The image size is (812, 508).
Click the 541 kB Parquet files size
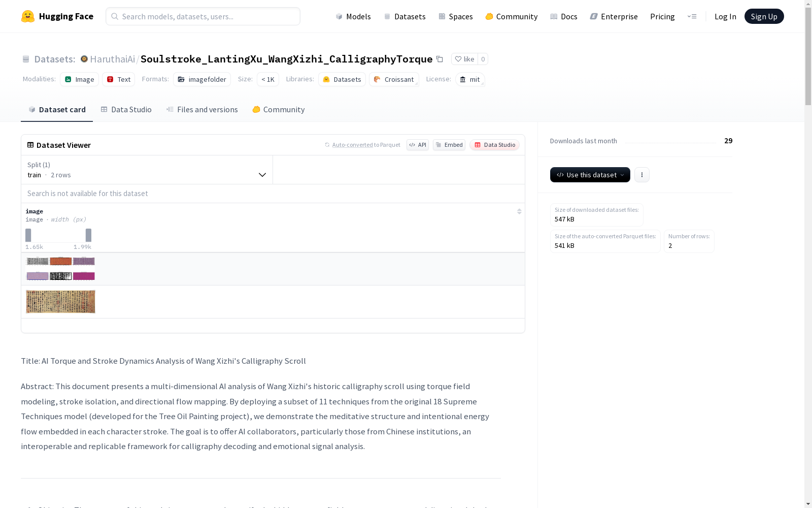(564, 245)
